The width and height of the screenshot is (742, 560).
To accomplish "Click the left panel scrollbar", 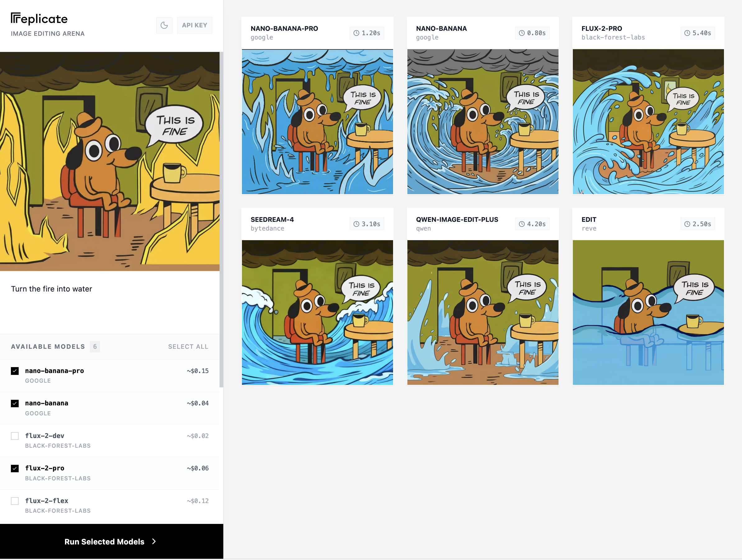I will tap(221, 219).
